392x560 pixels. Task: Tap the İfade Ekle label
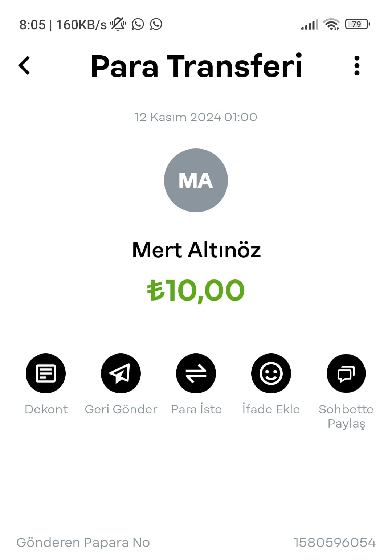(271, 409)
